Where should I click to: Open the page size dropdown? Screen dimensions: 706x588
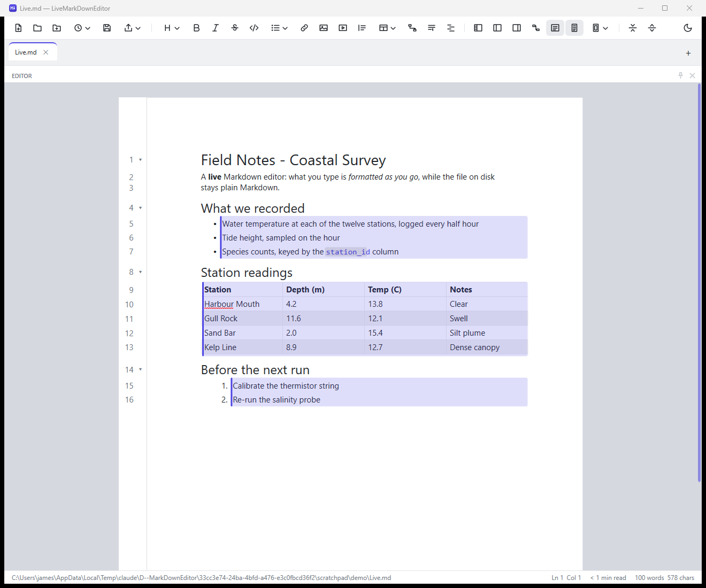600,28
